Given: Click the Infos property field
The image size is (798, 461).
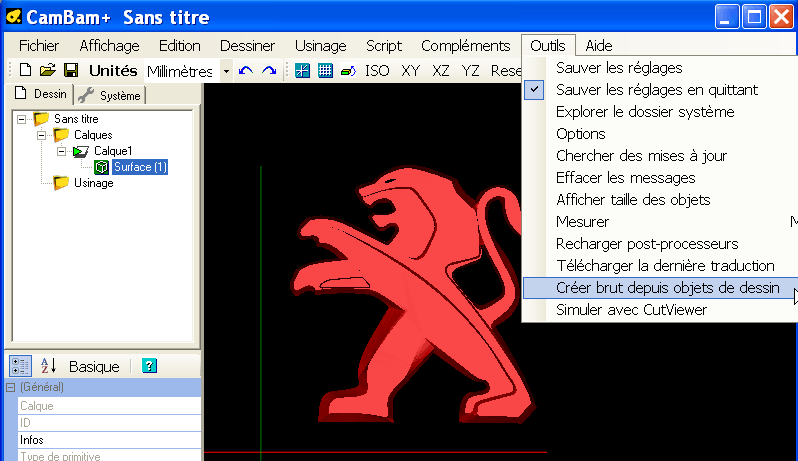Looking at the screenshot, I should (x=109, y=440).
